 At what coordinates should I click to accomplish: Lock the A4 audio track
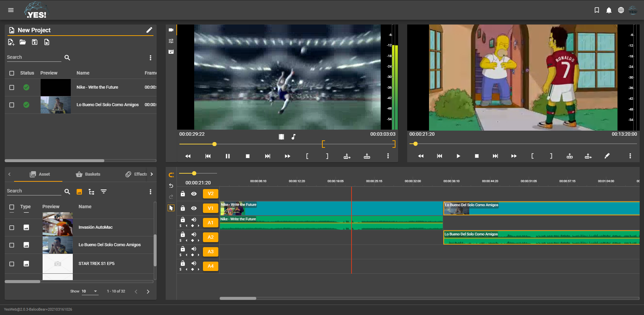coord(183,263)
